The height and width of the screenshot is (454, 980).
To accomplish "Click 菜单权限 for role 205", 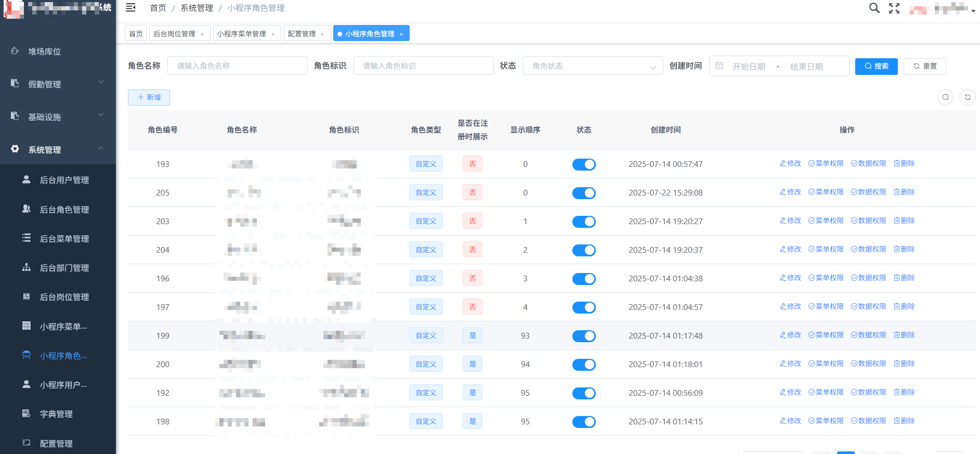I will click(x=826, y=192).
